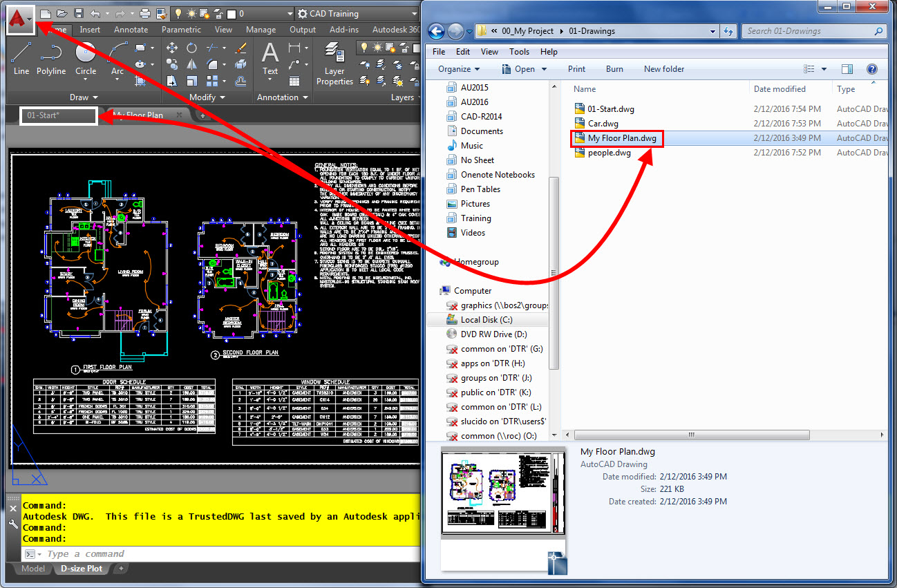
Task: Select the Mirror tool
Action: [192, 64]
